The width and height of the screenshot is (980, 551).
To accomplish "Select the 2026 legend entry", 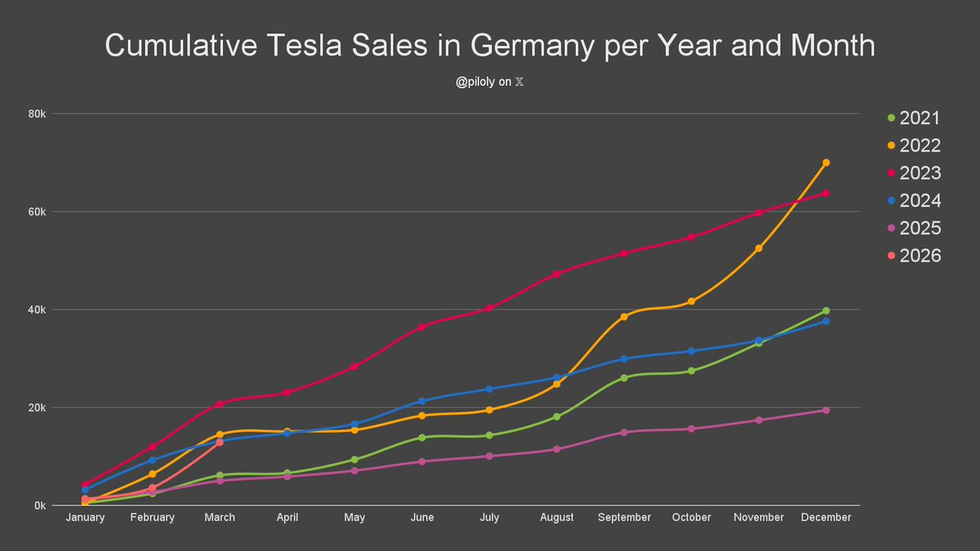I will point(914,256).
